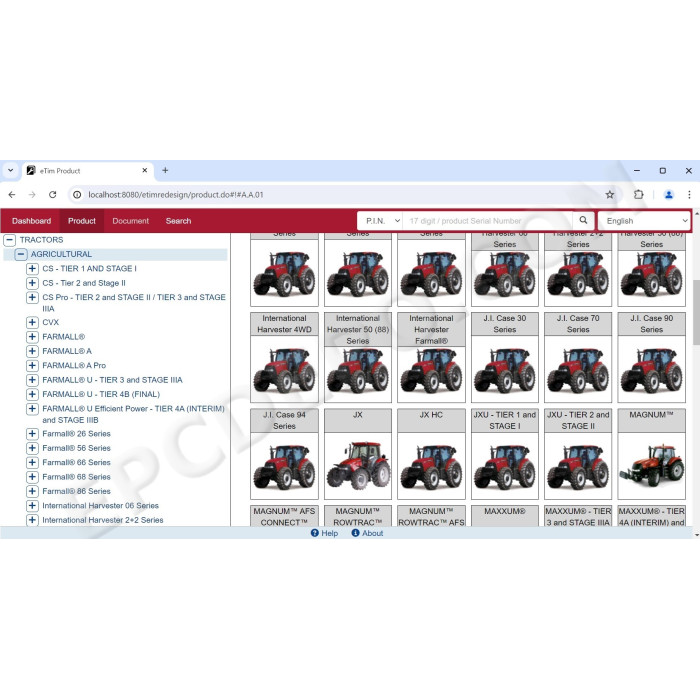Open the Search menu tab

[178, 221]
